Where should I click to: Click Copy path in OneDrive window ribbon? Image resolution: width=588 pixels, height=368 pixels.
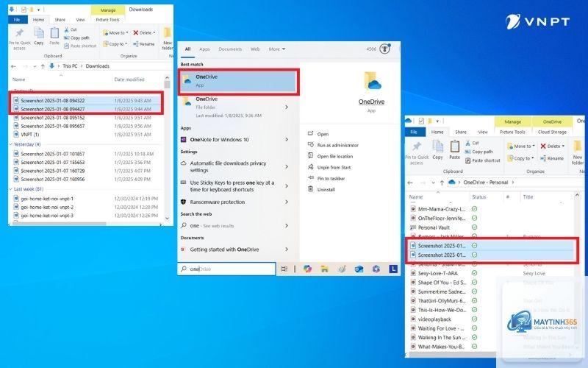pyautogui.click(x=479, y=152)
